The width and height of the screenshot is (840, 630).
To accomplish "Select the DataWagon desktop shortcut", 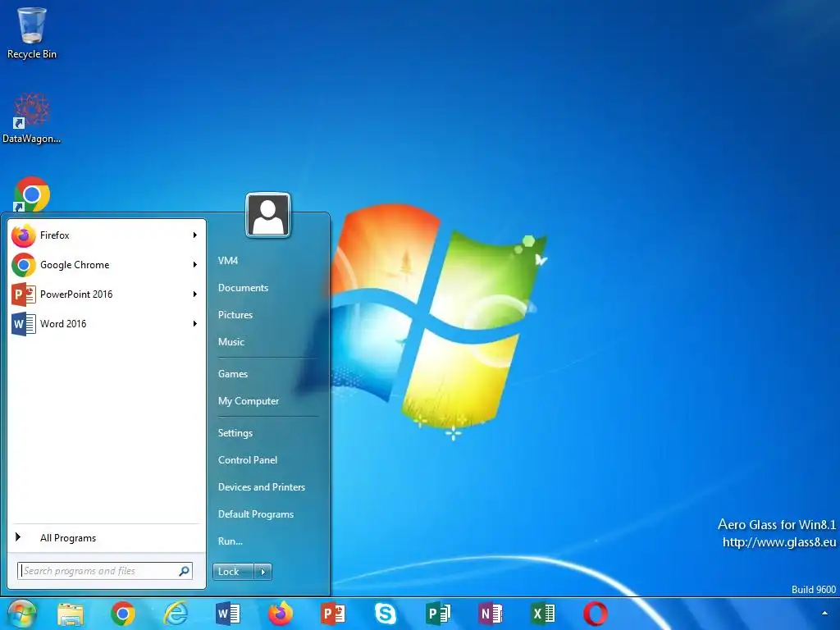I will (32, 118).
